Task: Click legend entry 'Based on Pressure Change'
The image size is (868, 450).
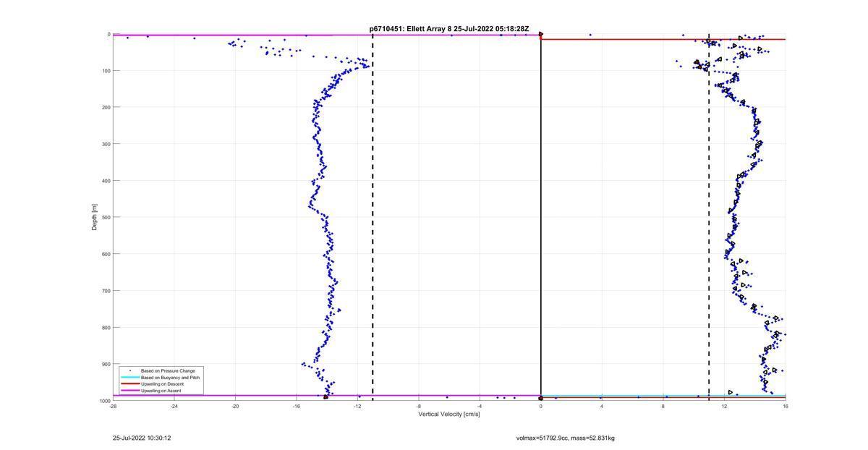Action: tap(168, 371)
